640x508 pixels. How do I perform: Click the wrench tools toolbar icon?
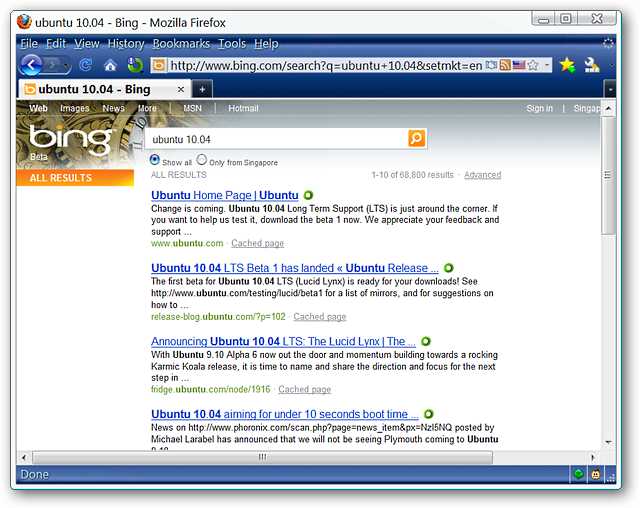pos(591,65)
